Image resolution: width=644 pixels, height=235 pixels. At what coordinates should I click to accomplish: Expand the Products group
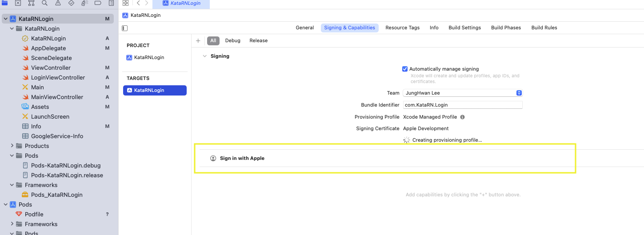12,146
